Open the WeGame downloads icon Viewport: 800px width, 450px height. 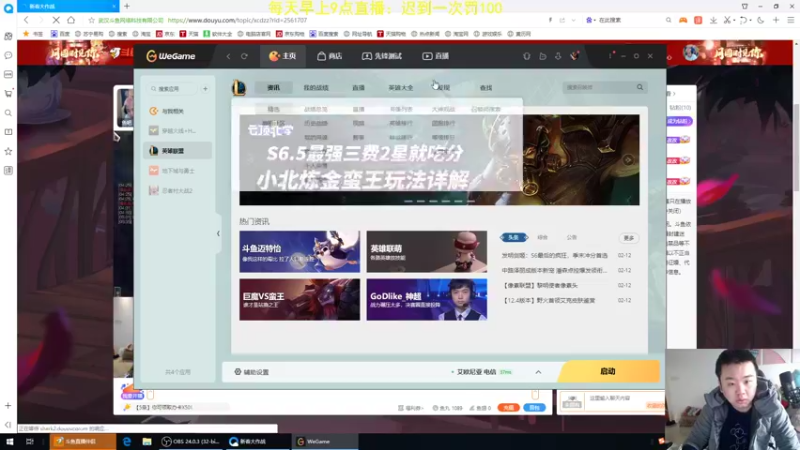coord(558,56)
